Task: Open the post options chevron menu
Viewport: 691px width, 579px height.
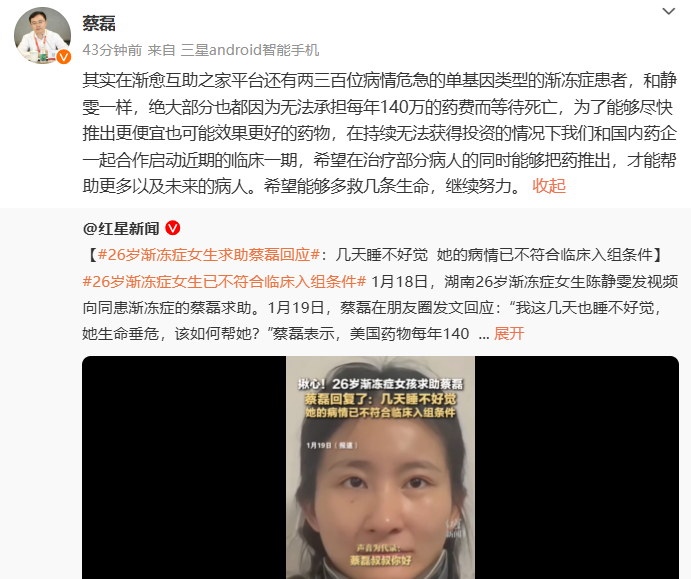Action: pyautogui.click(x=669, y=11)
